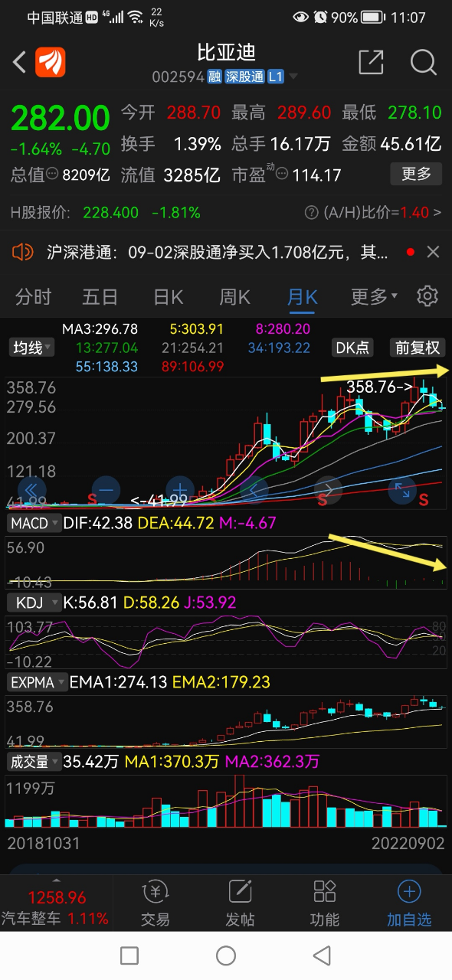Tap the back arrow icon
Image resolution: width=452 pixels, height=980 pixels.
pos(19,62)
